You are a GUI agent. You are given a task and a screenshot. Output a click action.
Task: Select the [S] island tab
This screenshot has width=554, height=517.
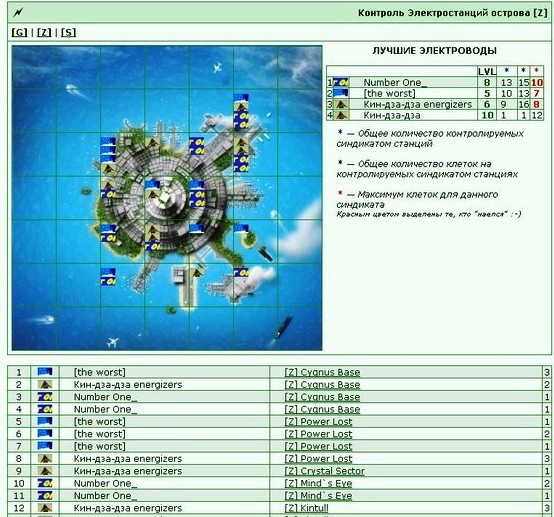[69, 33]
